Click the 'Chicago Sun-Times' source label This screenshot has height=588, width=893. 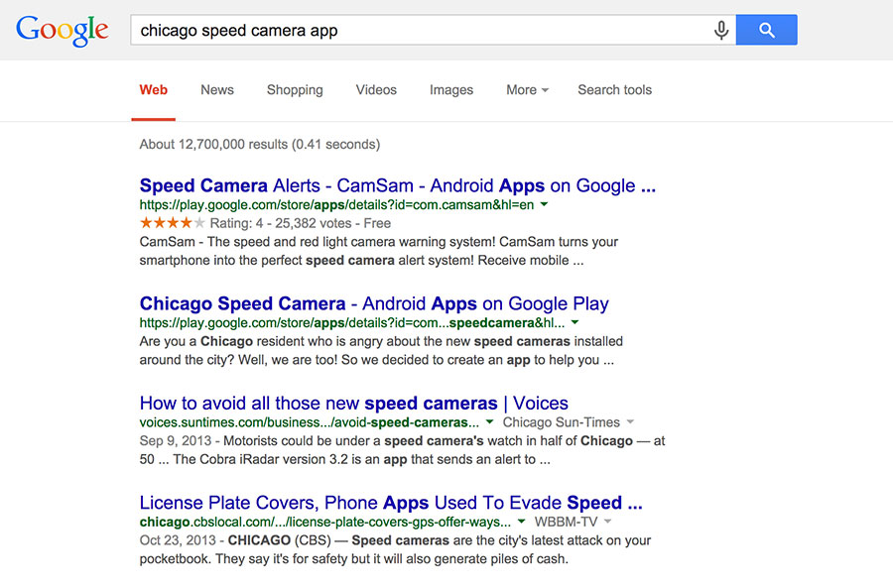click(x=561, y=422)
